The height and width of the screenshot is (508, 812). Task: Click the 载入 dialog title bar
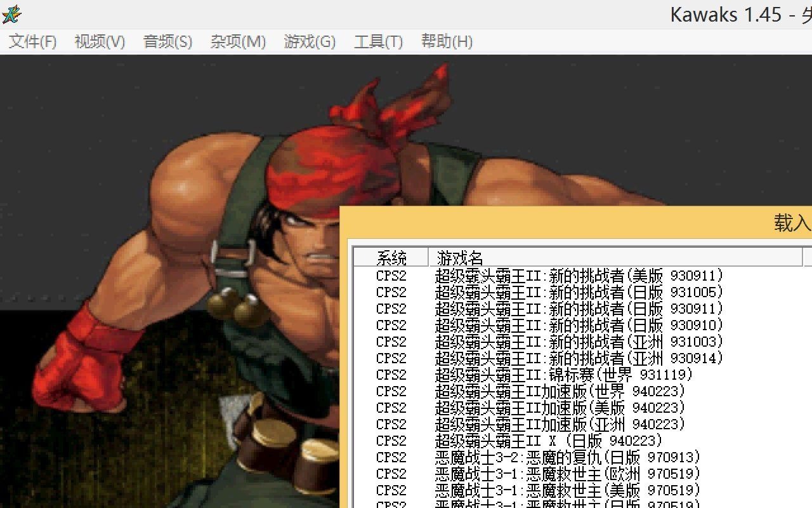(576, 222)
